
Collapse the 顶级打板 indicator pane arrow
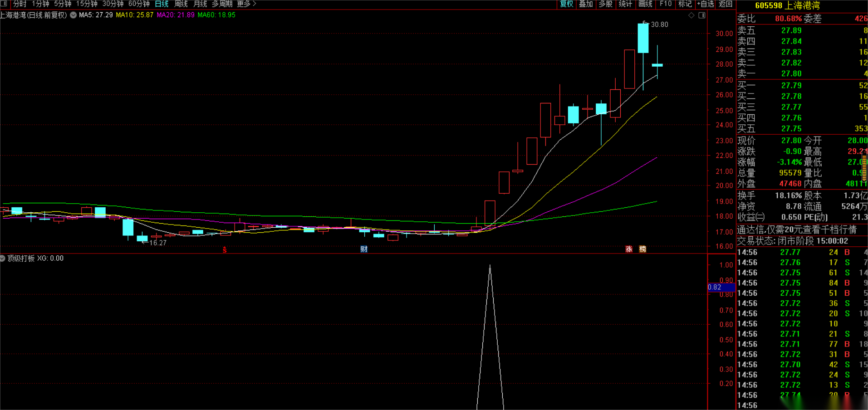pos(3,259)
